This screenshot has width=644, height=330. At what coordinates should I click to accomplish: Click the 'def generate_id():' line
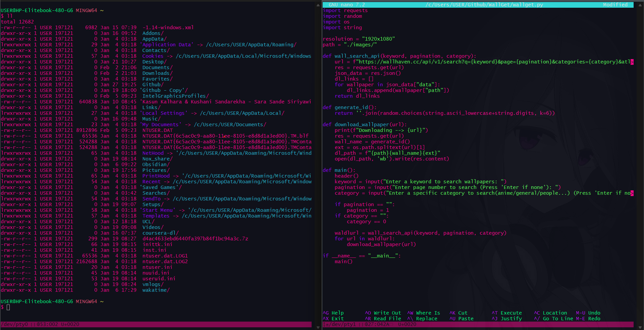pyautogui.click(x=350, y=107)
